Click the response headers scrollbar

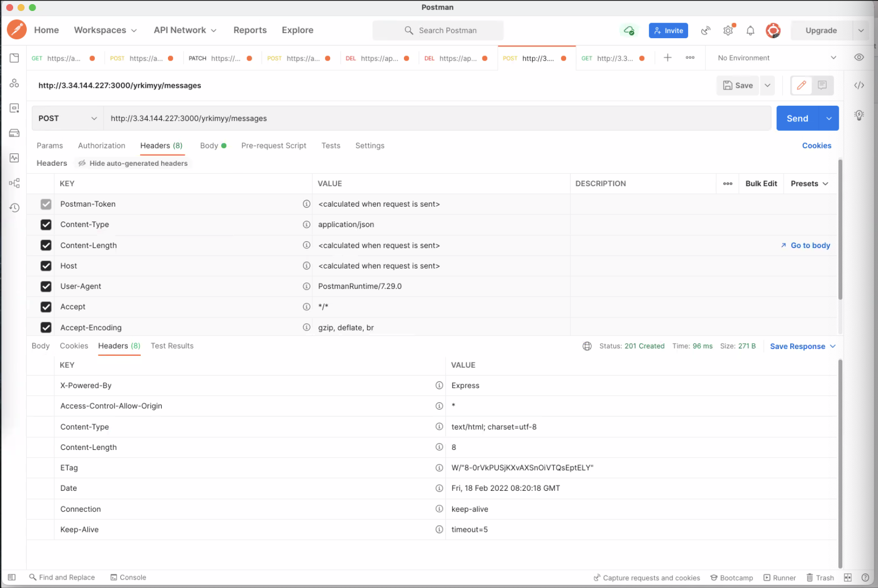(840, 463)
